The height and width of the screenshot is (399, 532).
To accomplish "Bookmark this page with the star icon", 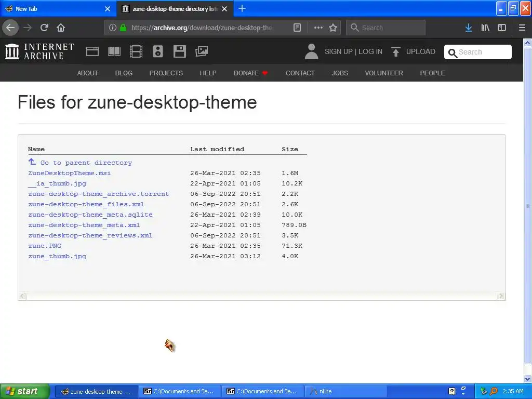I will 333,28.
